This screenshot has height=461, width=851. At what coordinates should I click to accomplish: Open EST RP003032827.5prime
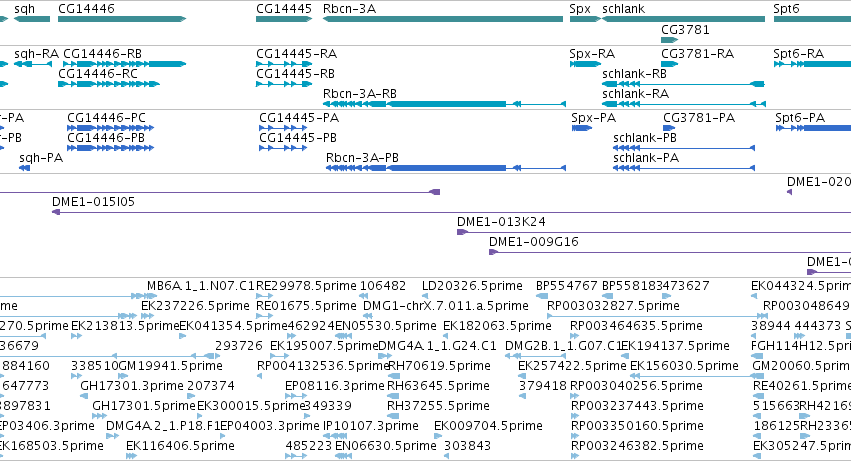coord(613,306)
